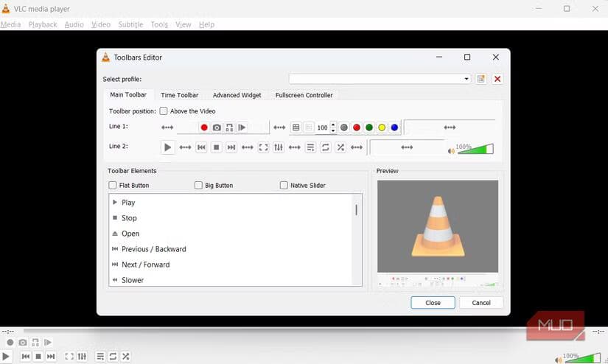This screenshot has height=364, width=608.
Task: Check the Flat Button option
Action: pyautogui.click(x=113, y=185)
